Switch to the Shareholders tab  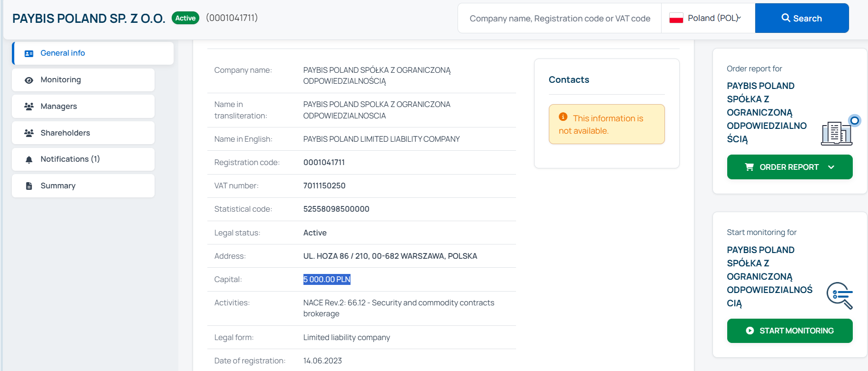(83, 133)
